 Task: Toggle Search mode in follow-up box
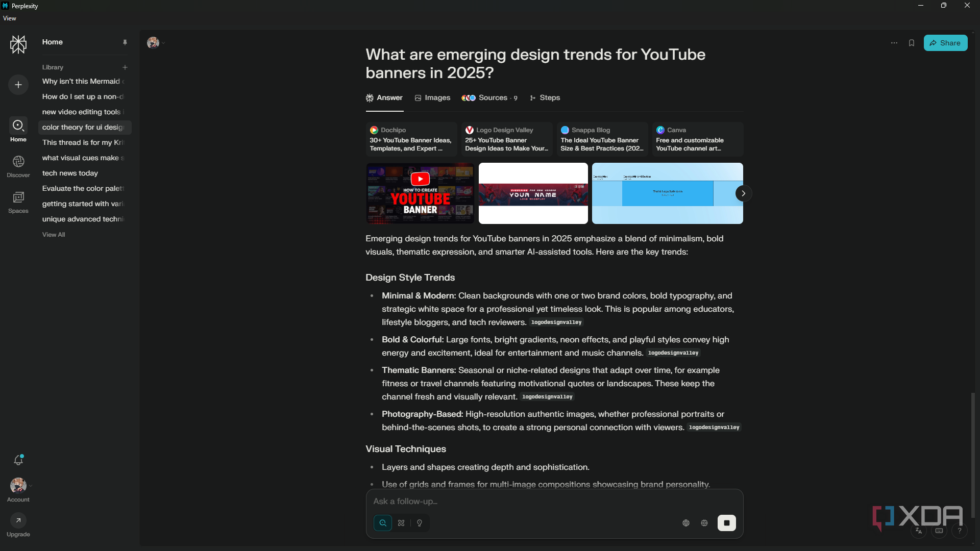383,523
